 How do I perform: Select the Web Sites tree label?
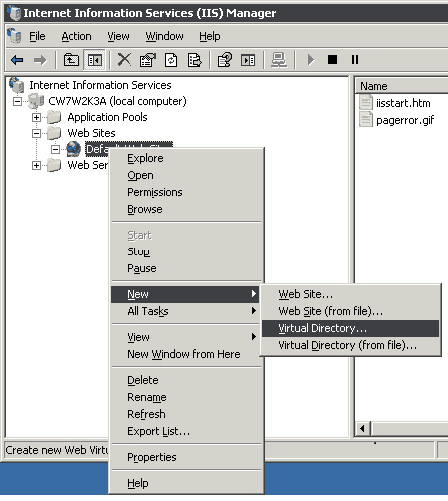(x=91, y=133)
